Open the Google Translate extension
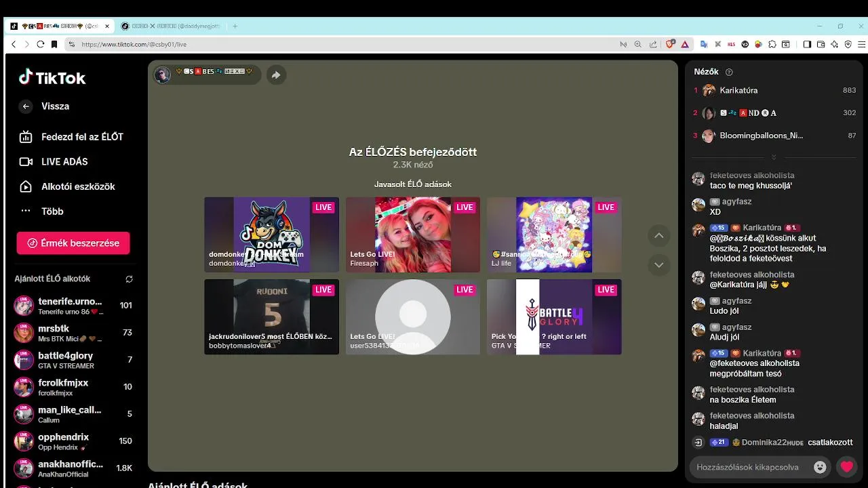Image resolution: width=868 pixels, height=488 pixels. (x=704, y=44)
